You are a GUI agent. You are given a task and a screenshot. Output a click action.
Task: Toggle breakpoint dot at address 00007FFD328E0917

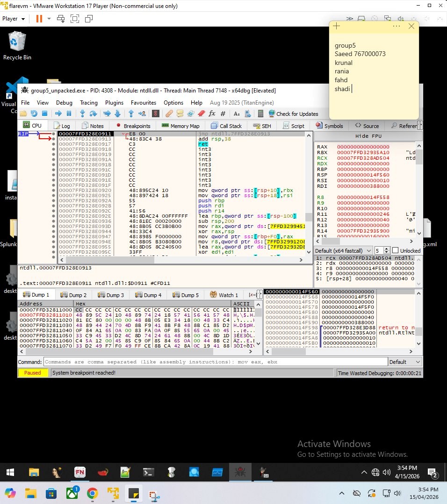53,144
